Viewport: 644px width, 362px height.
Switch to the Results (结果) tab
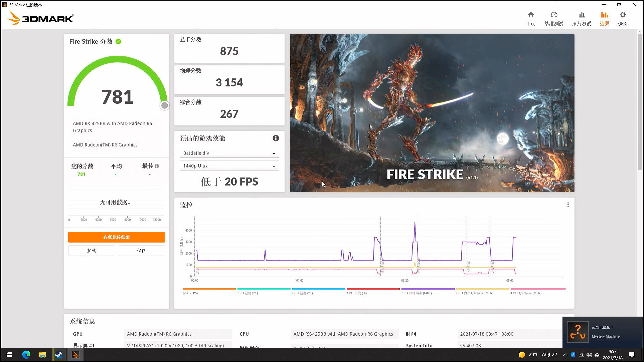[604, 18]
